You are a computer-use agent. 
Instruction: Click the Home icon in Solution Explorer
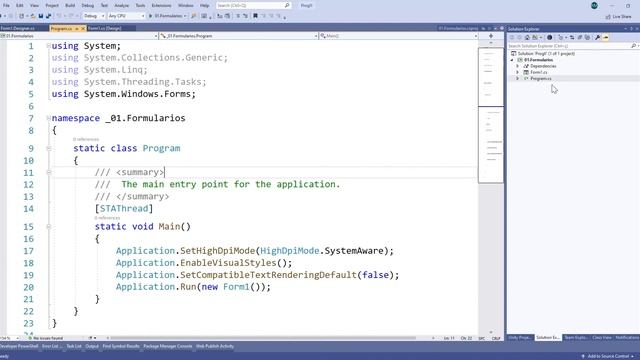pyautogui.click(x=527, y=37)
